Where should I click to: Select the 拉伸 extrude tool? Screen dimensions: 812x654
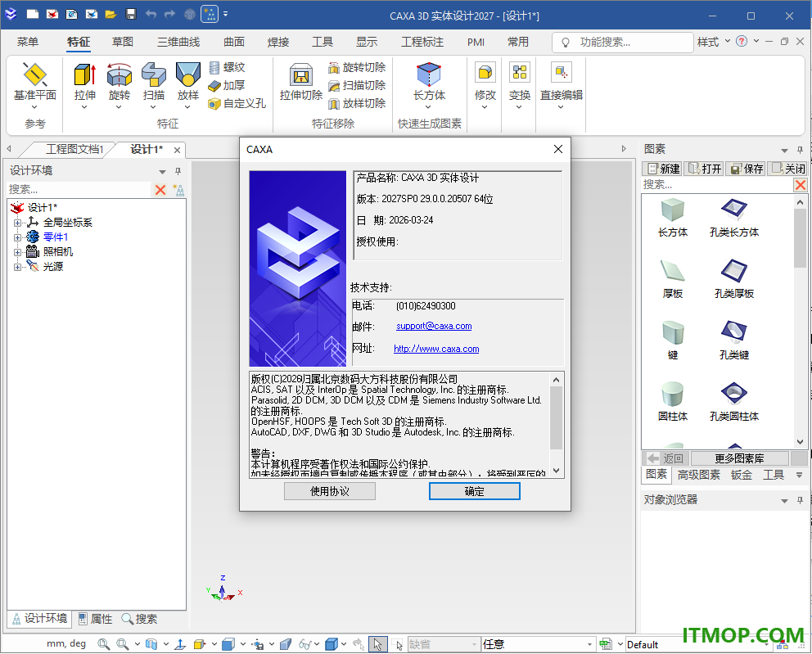tap(85, 74)
